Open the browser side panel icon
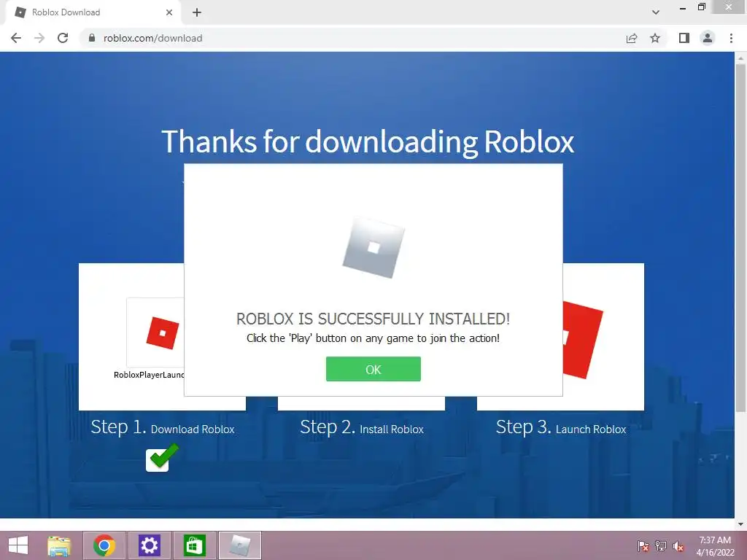This screenshot has height=560, width=747. pyautogui.click(x=684, y=38)
